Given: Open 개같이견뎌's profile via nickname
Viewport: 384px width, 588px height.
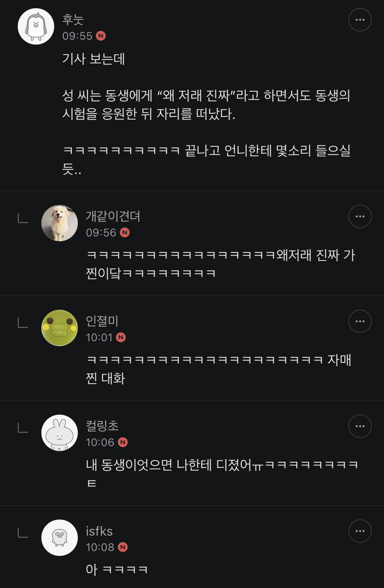Looking at the screenshot, I should coord(113,216).
